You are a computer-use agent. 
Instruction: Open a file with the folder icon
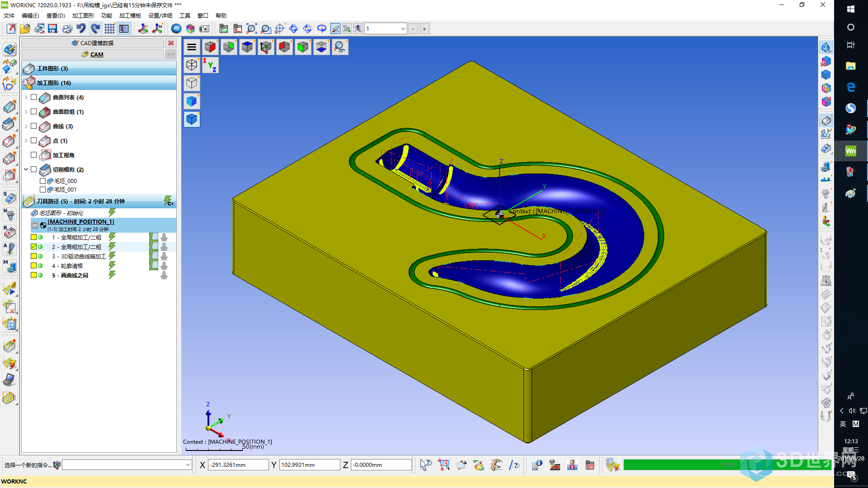tap(25, 29)
